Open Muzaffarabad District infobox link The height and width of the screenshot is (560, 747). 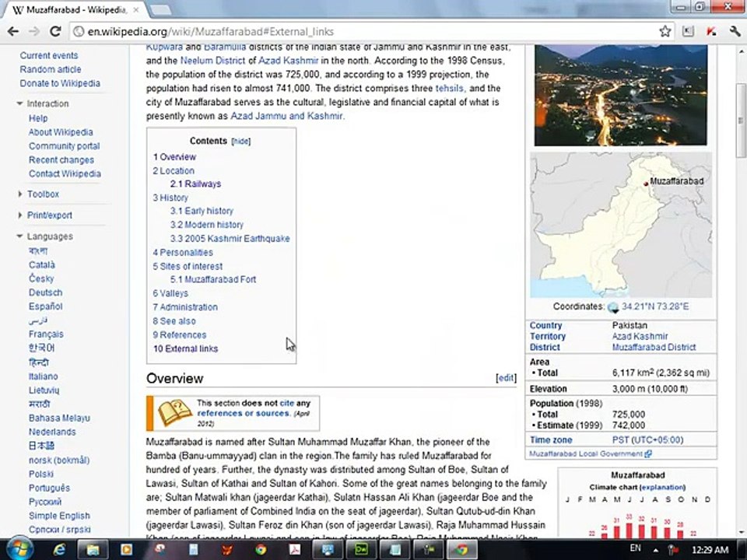[x=654, y=347]
